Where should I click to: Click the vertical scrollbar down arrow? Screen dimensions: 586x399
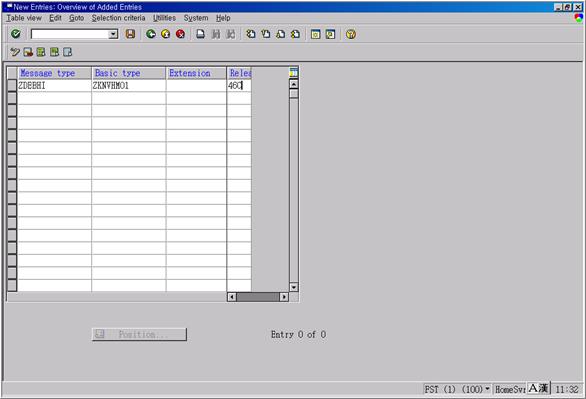pos(294,287)
